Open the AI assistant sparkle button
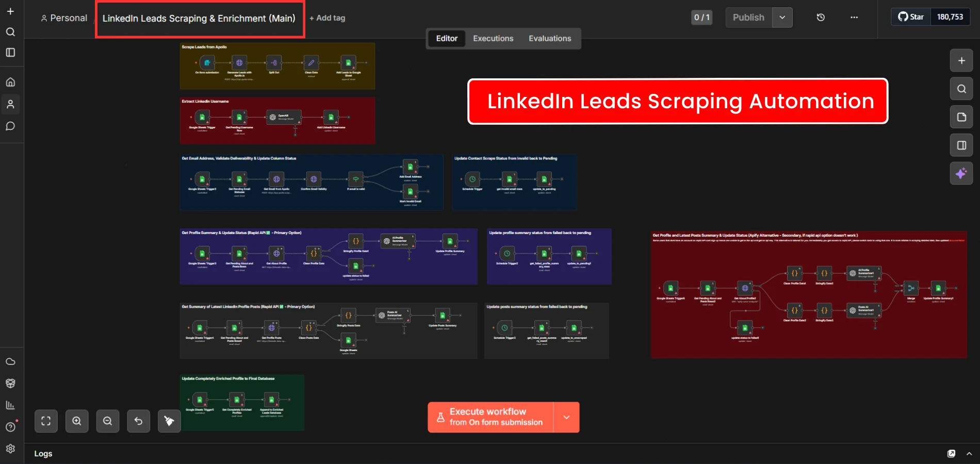The image size is (980, 464). point(961,173)
